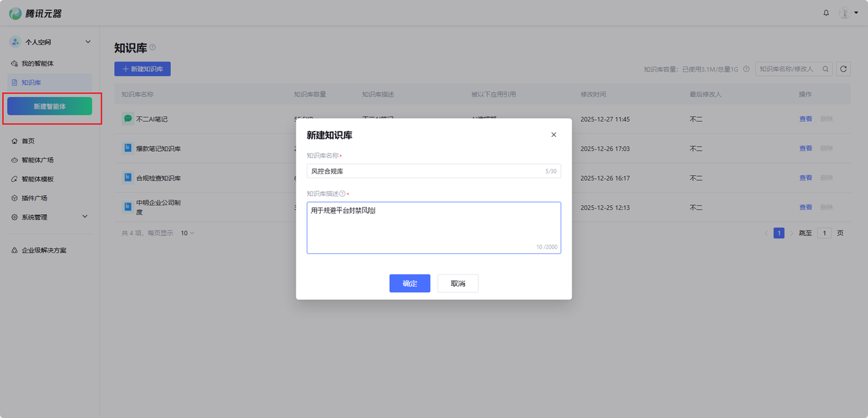The width and height of the screenshot is (868, 418).
Task: Click the help icon beside 知识库 title
Action: coord(153,47)
